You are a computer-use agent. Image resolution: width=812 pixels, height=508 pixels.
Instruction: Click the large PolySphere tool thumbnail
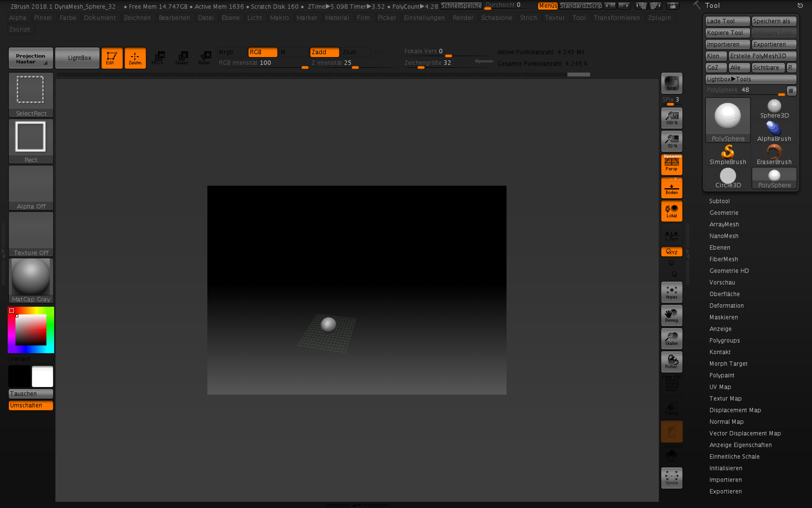728,120
